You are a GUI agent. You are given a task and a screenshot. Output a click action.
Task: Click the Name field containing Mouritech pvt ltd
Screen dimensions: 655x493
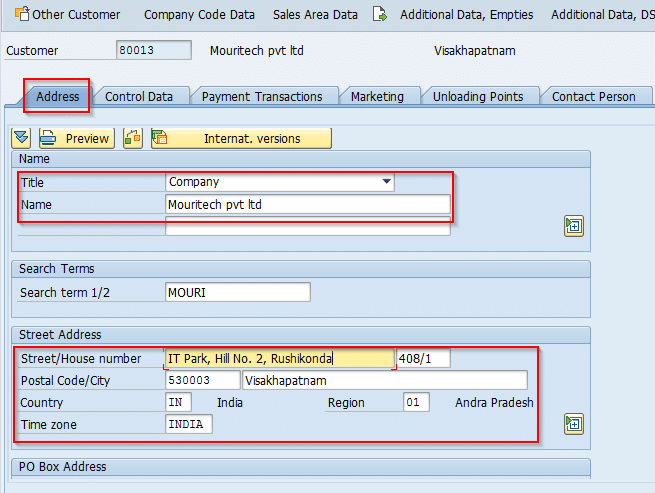click(x=307, y=204)
